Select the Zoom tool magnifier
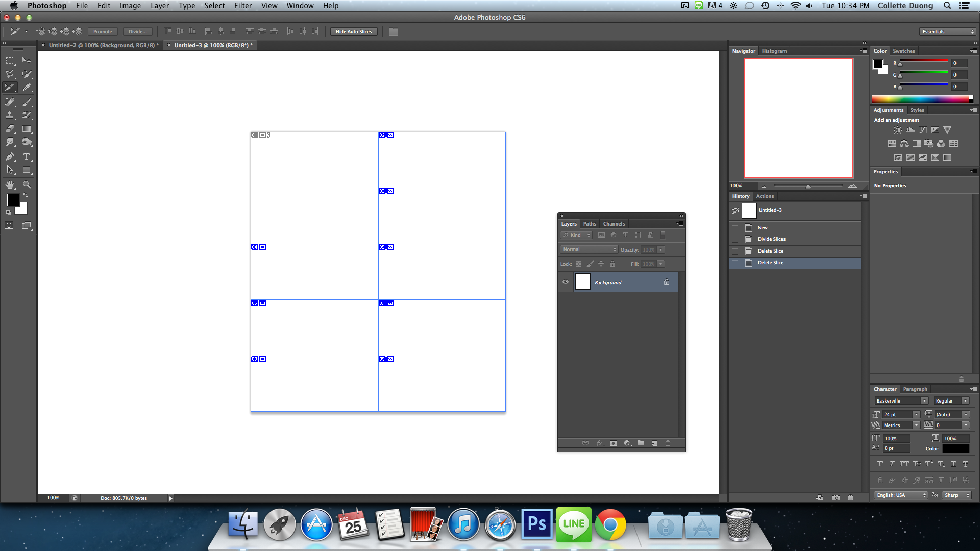Image resolution: width=980 pixels, height=551 pixels. coord(27,185)
